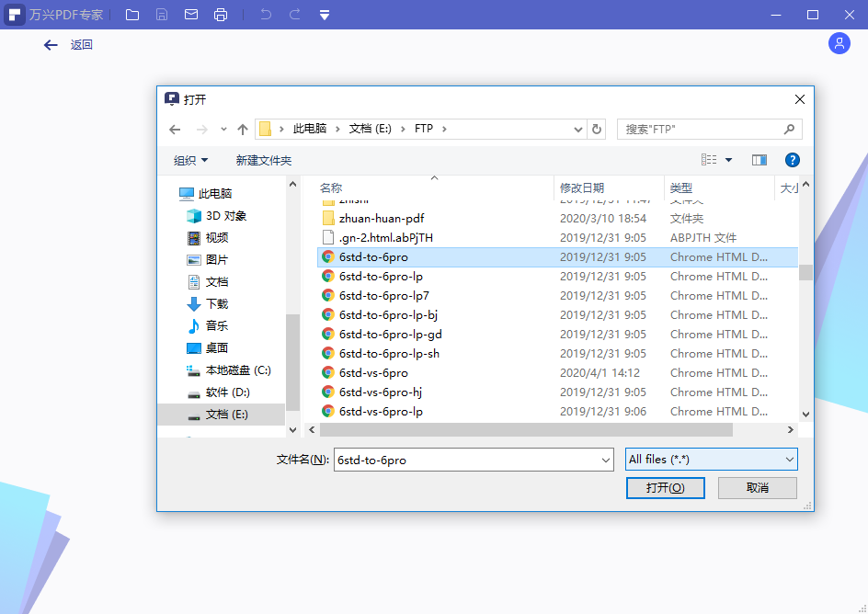Image resolution: width=868 pixels, height=614 pixels.
Task: Click 新建文件夹 in toolbar
Action: coord(263,161)
